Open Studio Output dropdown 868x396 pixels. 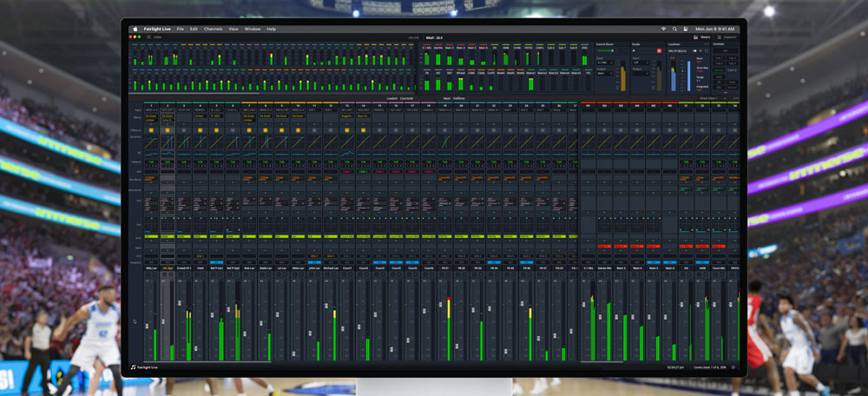coord(641,73)
